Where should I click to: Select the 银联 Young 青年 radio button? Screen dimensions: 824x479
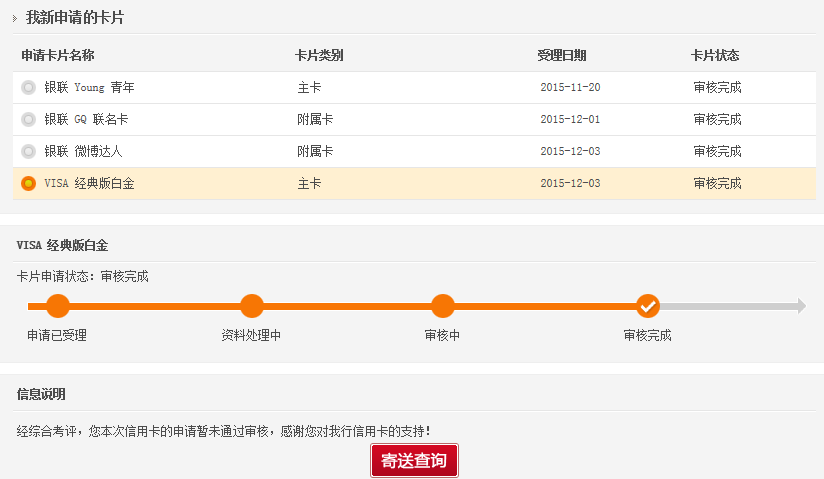tap(28, 87)
